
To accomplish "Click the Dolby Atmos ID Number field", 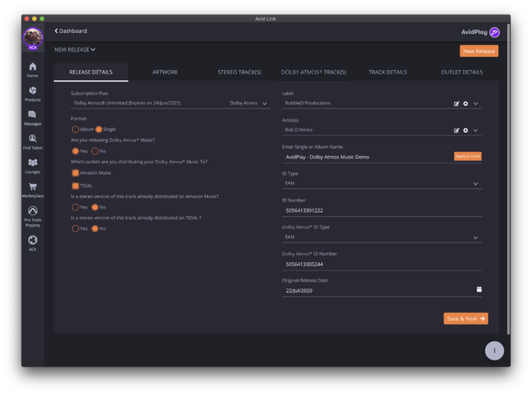I will (382, 264).
